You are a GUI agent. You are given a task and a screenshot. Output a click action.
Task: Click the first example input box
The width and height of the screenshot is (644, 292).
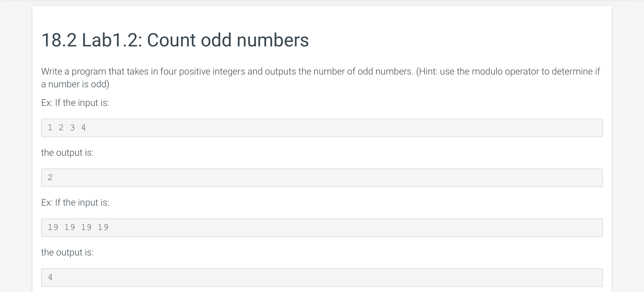[x=322, y=128]
